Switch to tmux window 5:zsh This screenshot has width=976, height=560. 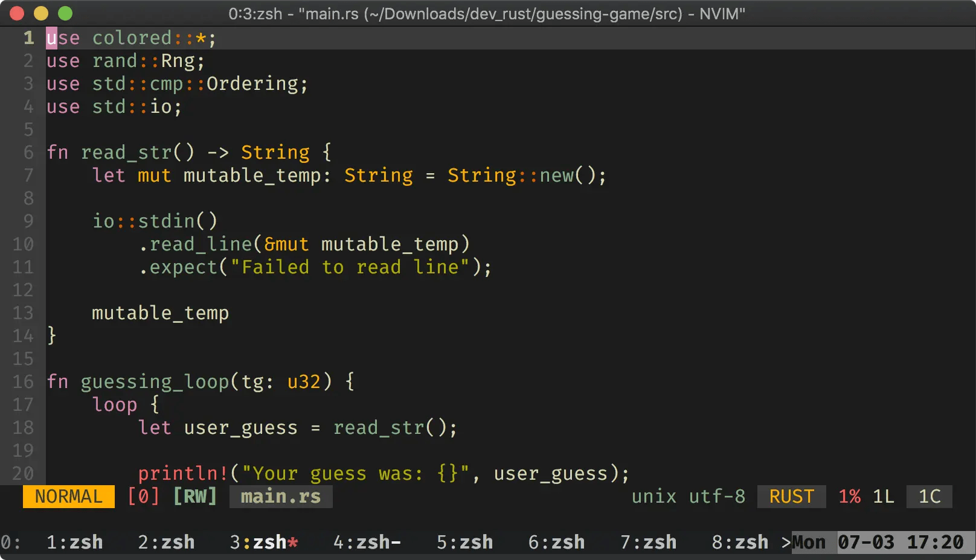coord(464,542)
